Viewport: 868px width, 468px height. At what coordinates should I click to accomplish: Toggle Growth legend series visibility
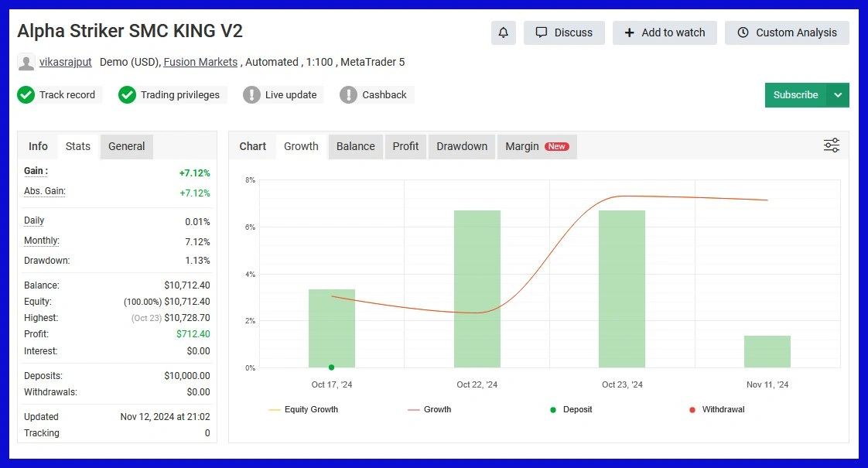(429, 409)
